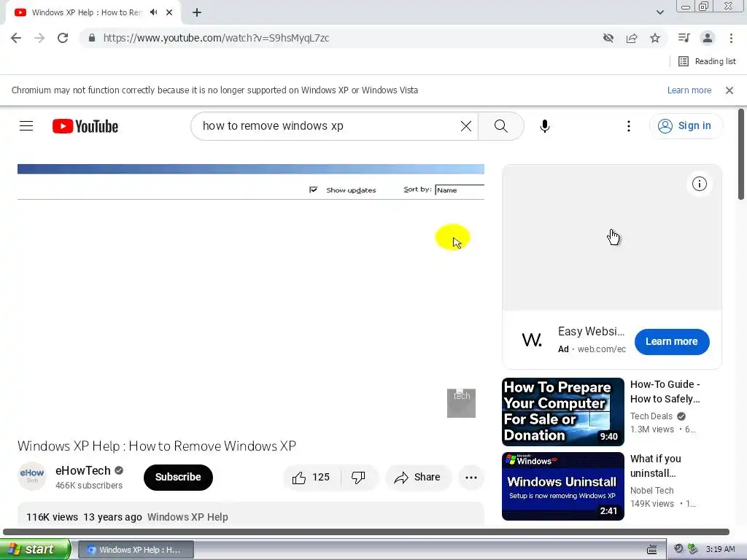
Task: Click the 3:19 AM system clock
Action: pos(720,549)
